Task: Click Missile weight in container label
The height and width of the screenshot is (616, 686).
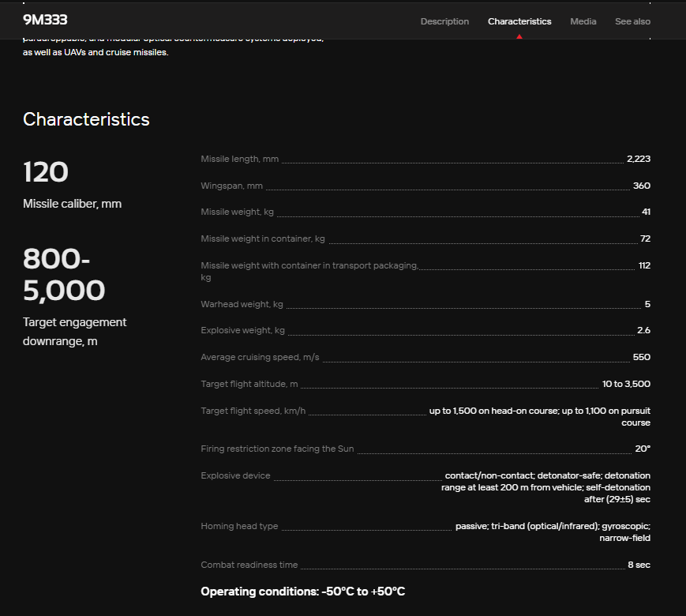Action: (263, 239)
